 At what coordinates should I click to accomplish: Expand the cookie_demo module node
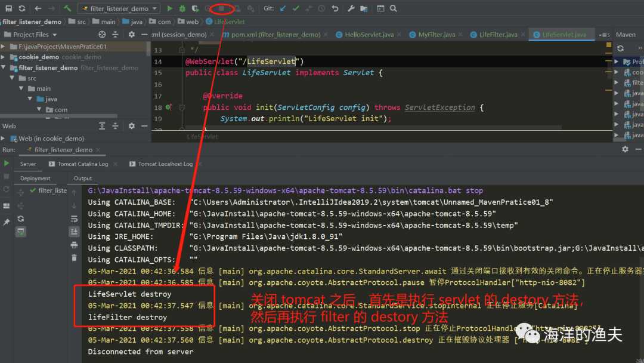[x=4, y=57]
